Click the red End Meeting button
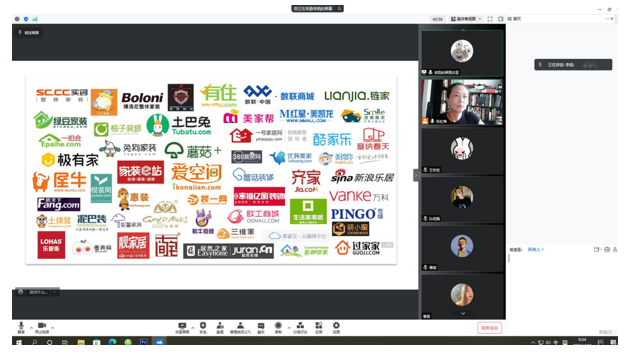640x360 pixels. click(489, 328)
